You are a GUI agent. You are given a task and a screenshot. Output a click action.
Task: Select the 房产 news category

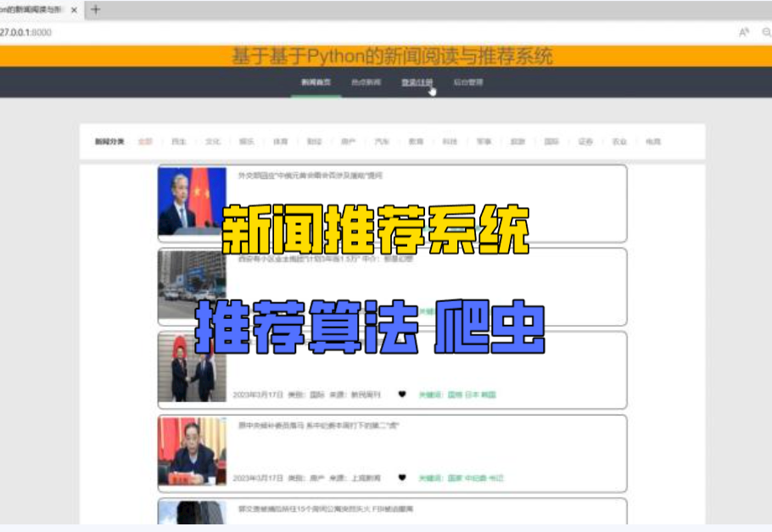click(348, 142)
